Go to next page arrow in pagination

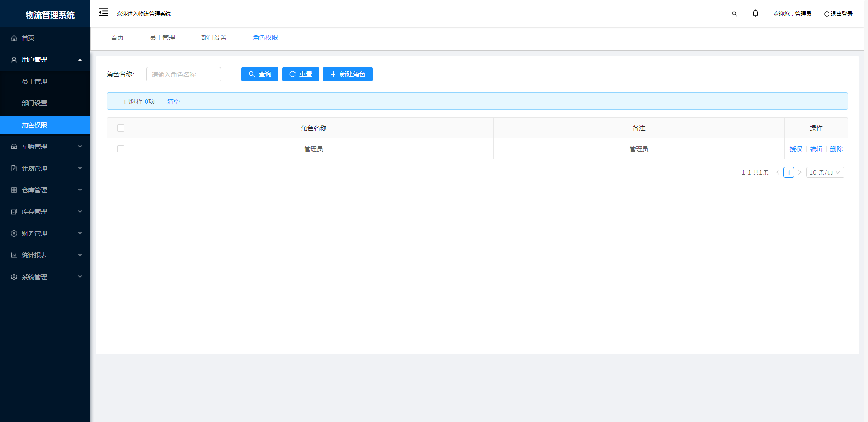[800, 172]
